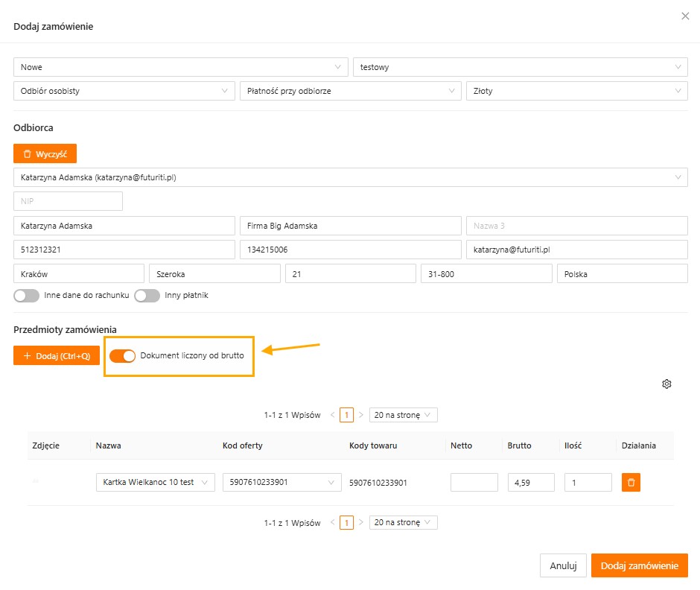Viewport: 700px width, 590px height.
Task: Go to next page in top pagination
Action: click(x=361, y=415)
